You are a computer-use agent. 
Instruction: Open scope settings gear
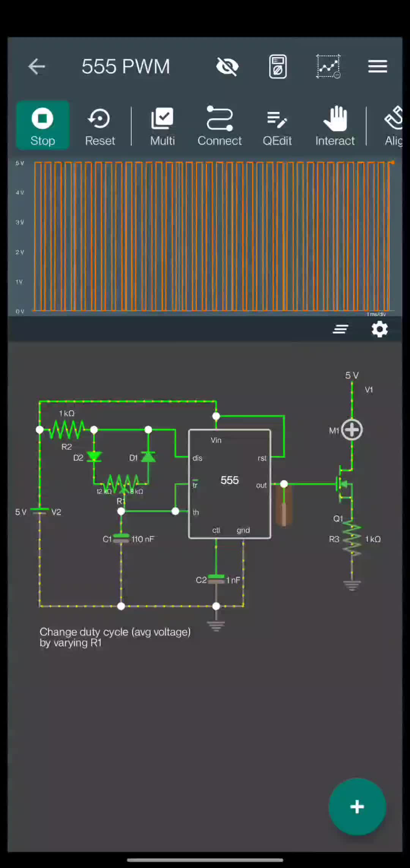379,329
